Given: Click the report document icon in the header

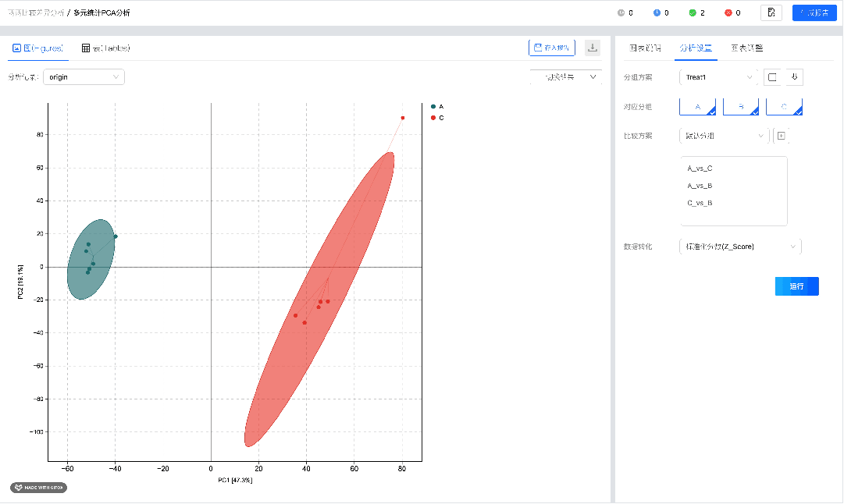Looking at the screenshot, I should (771, 13).
